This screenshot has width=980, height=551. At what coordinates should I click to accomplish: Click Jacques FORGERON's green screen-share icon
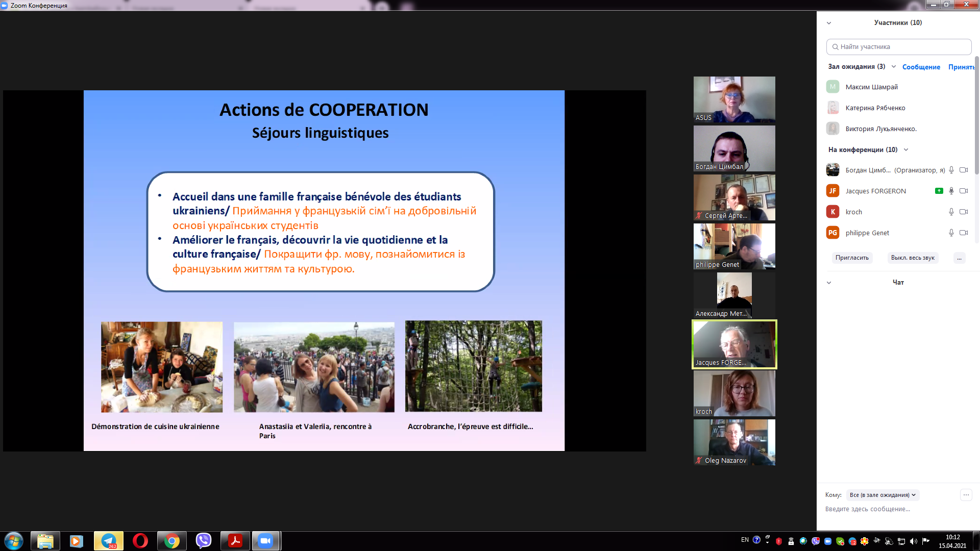coord(939,191)
